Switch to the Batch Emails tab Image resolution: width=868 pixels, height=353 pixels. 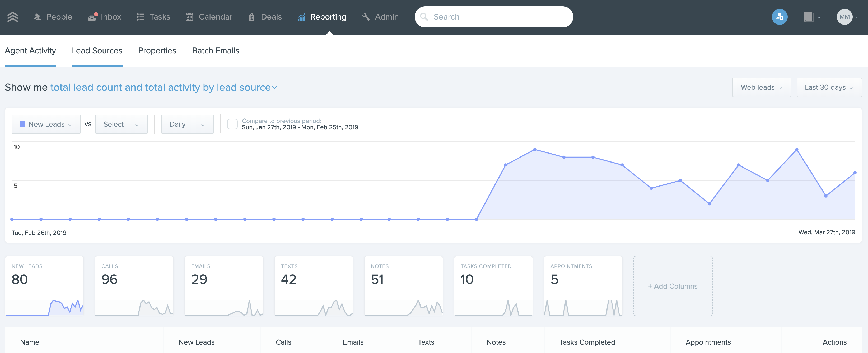[215, 50]
